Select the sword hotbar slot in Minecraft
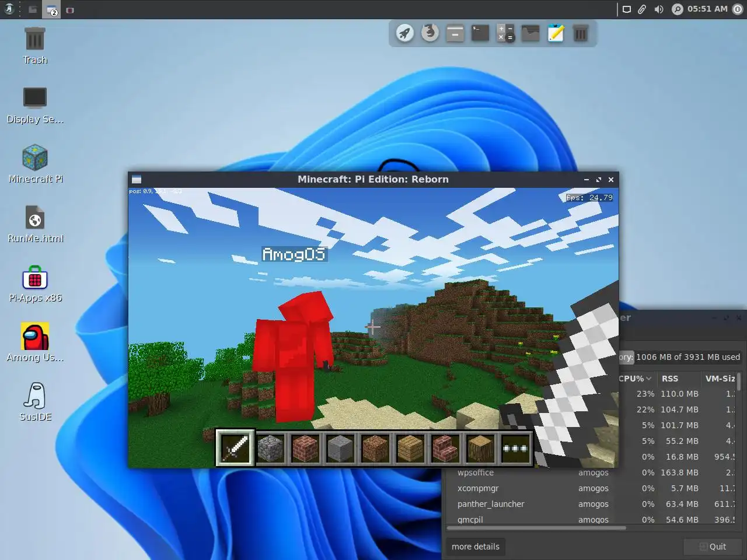The width and height of the screenshot is (747, 560). click(235, 448)
